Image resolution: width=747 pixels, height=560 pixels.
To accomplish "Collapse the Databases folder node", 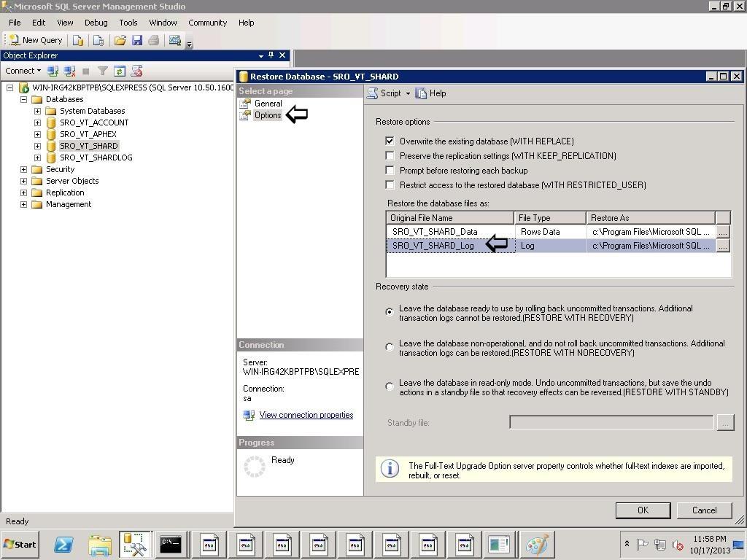I will (x=23, y=99).
